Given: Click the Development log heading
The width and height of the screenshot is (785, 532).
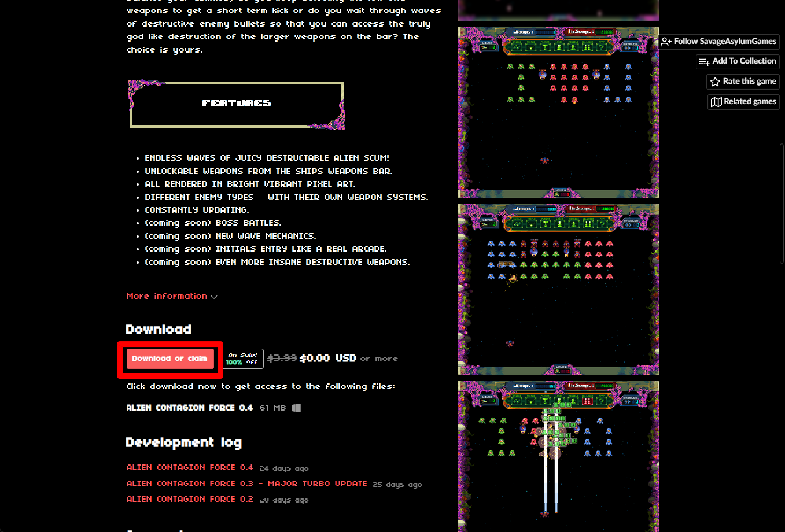Looking at the screenshot, I should click(183, 442).
